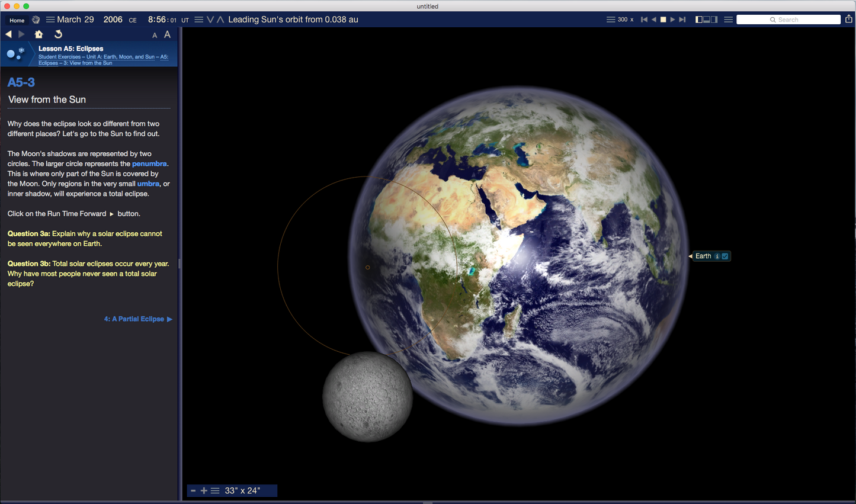Zoom out with the minus icon
Viewport: 856px width, 504px height.
point(193,490)
